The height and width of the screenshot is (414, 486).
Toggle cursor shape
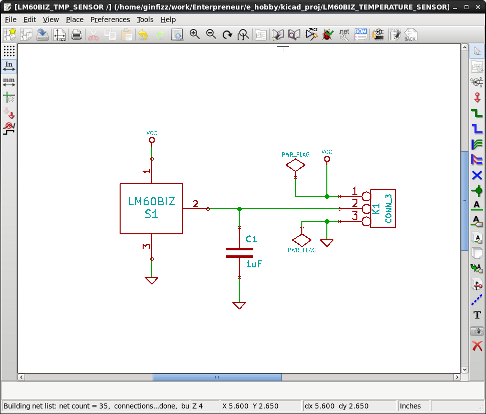point(9,98)
